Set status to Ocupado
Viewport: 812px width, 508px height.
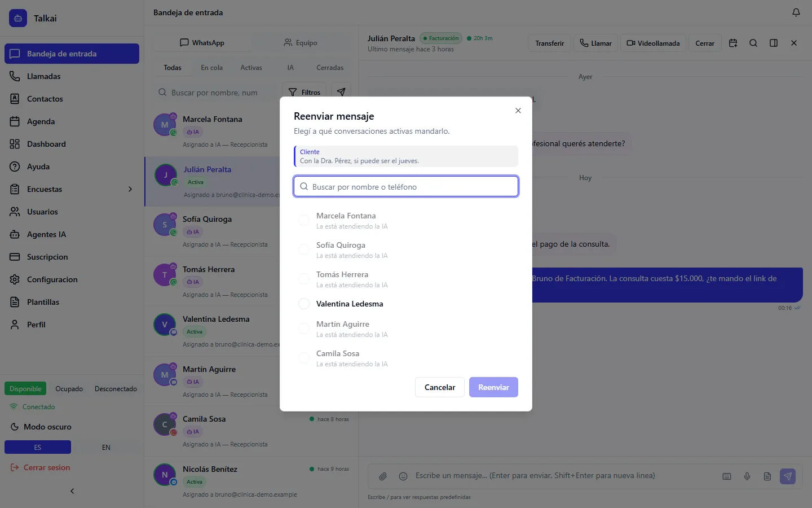click(69, 389)
